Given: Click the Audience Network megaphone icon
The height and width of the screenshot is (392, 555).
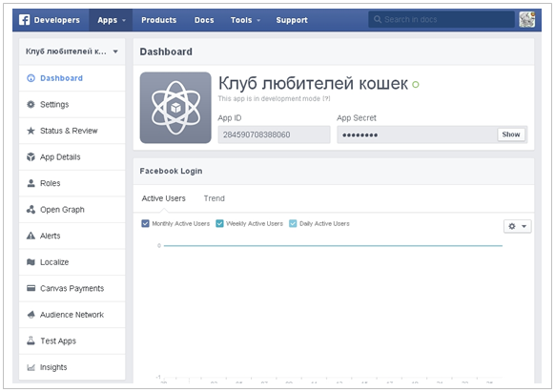Looking at the screenshot, I should (x=31, y=315).
